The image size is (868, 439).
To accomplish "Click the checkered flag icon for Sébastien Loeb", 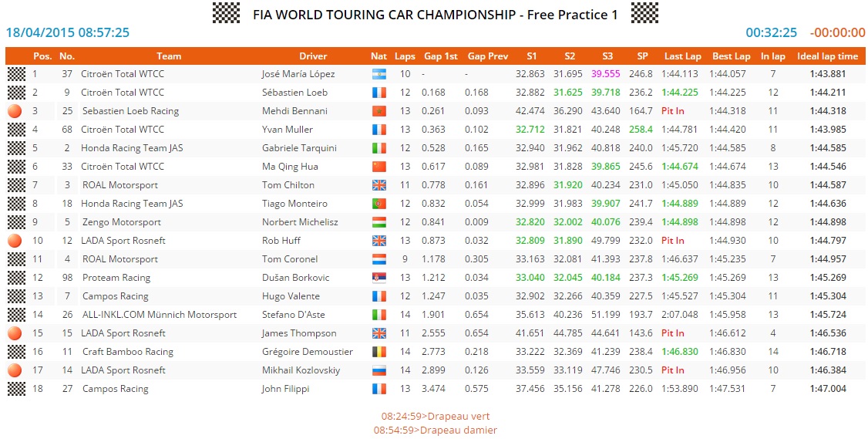I will [x=16, y=93].
